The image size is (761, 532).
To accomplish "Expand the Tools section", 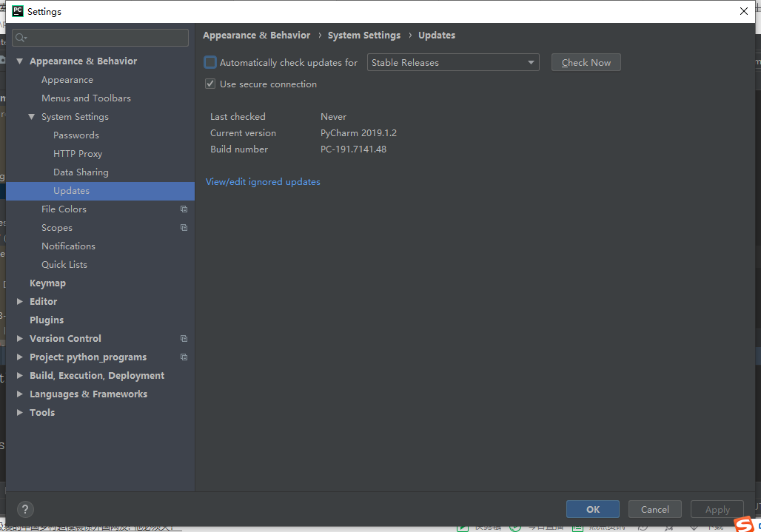I will pos(20,412).
